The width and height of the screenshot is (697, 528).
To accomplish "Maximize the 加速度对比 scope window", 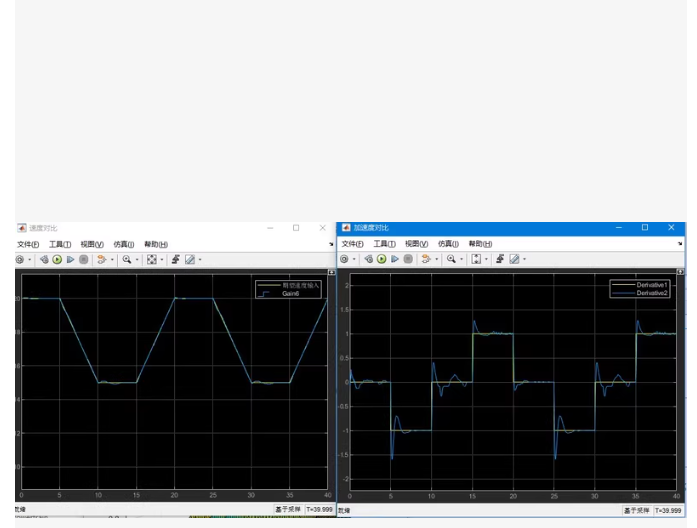I will click(x=645, y=228).
